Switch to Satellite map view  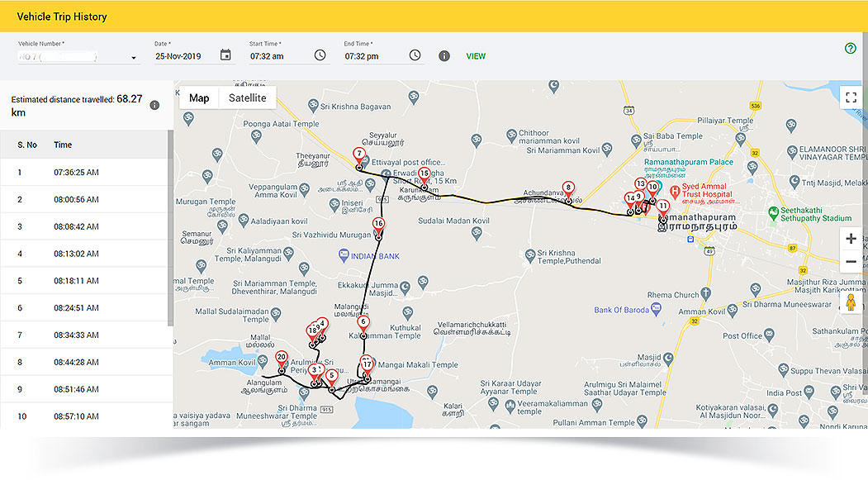(248, 97)
